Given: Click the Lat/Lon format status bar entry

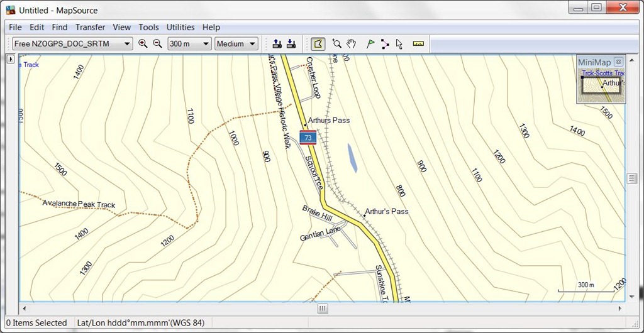Looking at the screenshot, I should point(140,323).
